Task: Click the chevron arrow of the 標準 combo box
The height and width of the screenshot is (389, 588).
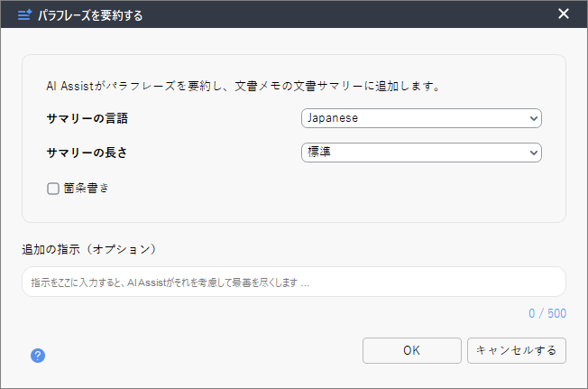Action: coord(533,153)
